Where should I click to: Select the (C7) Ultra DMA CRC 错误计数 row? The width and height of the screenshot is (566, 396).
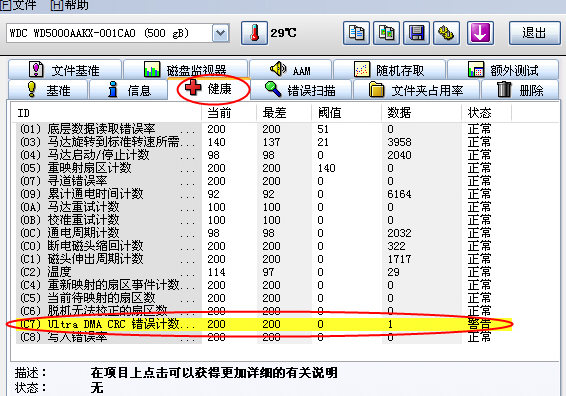point(264,324)
